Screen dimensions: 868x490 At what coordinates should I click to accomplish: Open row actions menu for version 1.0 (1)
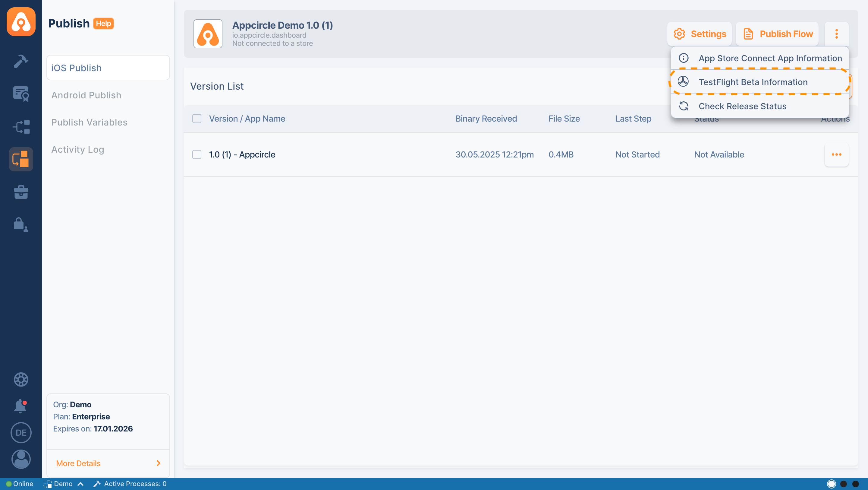pos(836,154)
